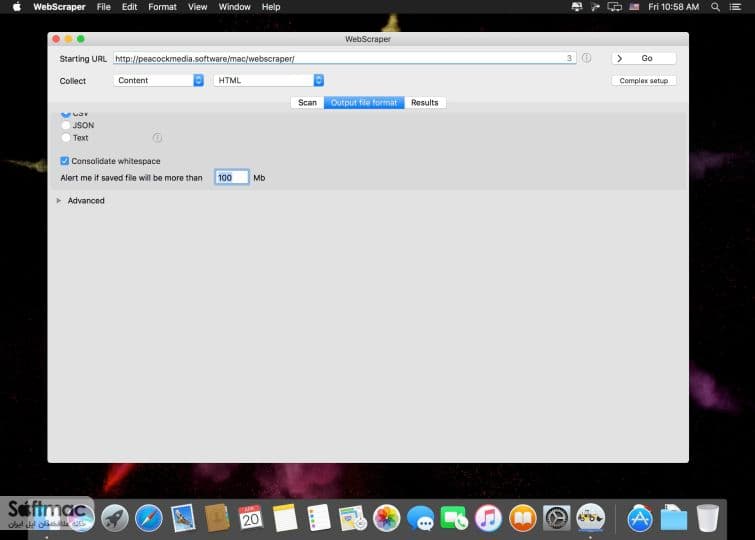Open the App Store dock icon
This screenshot has width=755, height=540.
pos(639,519)
